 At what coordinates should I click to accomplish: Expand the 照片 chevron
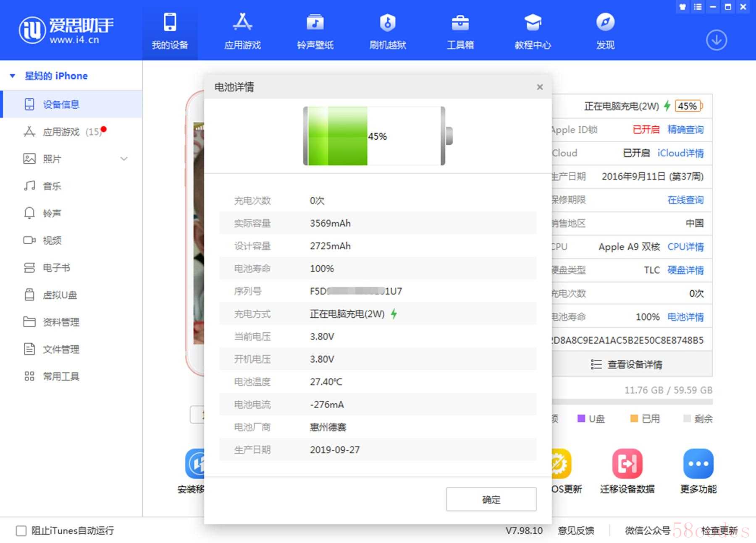tap(124, 159)
